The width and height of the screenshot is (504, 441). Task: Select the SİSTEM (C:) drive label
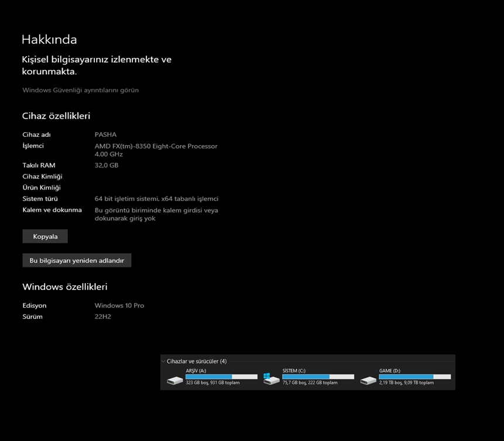294,371
